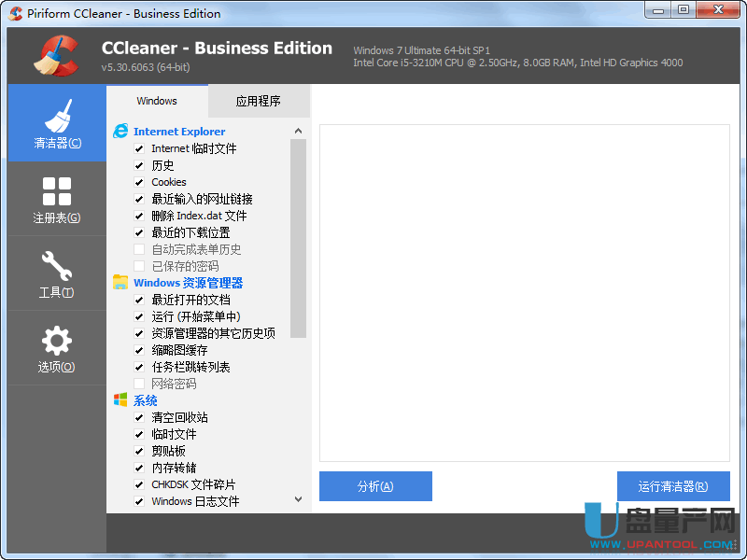747x560 pixels.
Task: Uncheck the 清空回收站 checkbox
Action: (139, 417)
